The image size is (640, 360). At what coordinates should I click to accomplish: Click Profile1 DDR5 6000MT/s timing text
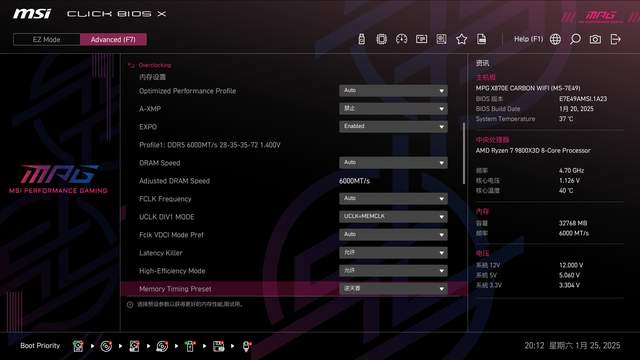[x=210, y=145]
